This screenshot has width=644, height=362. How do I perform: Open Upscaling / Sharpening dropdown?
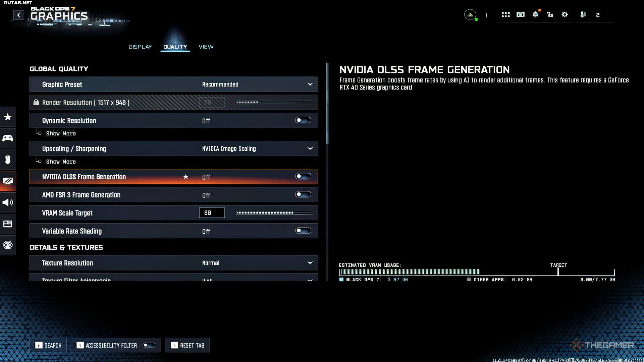click(310, 148)
